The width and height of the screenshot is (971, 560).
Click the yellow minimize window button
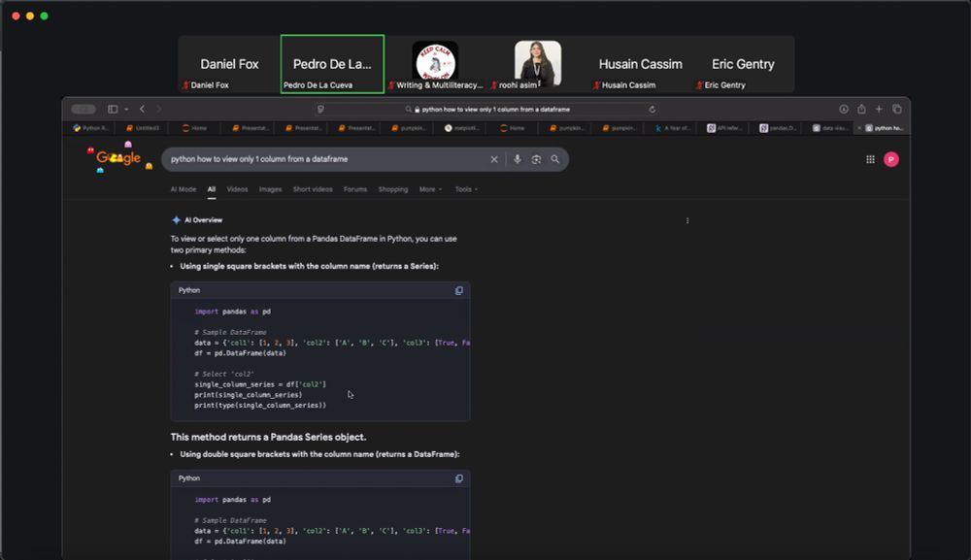[30, 16]
